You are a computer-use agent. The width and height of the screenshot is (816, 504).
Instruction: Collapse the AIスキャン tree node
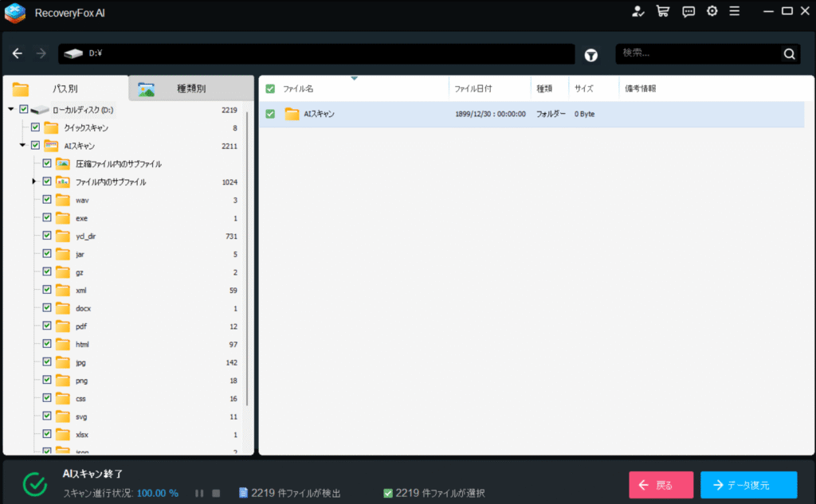22,146
